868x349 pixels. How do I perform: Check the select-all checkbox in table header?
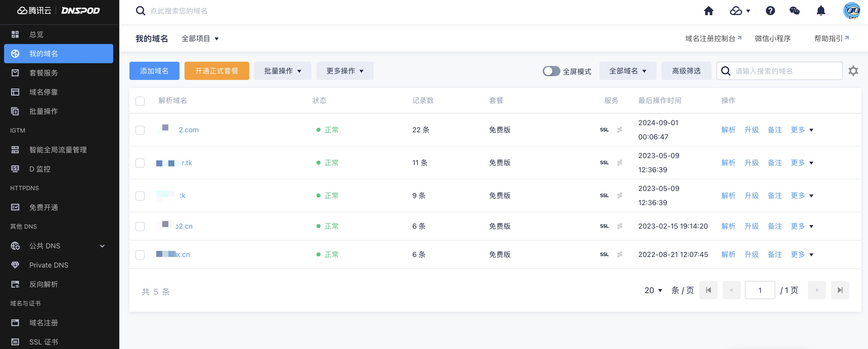click(140, 101)
